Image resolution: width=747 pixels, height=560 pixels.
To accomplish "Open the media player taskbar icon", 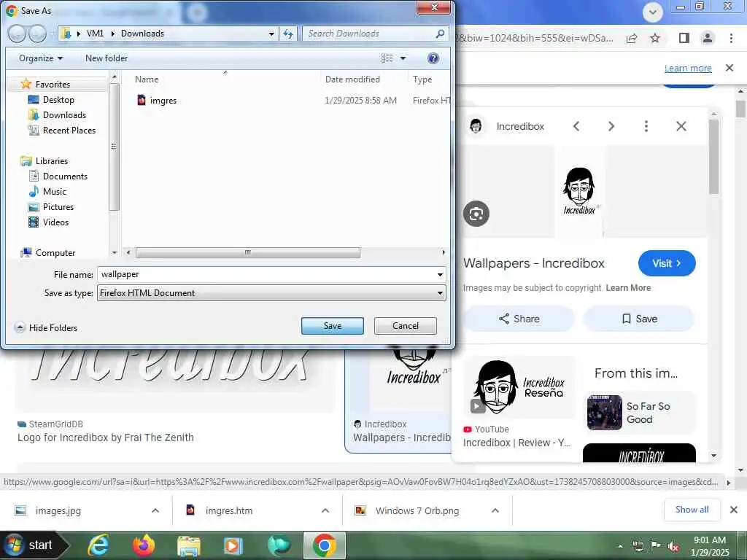I will (233, 545).
